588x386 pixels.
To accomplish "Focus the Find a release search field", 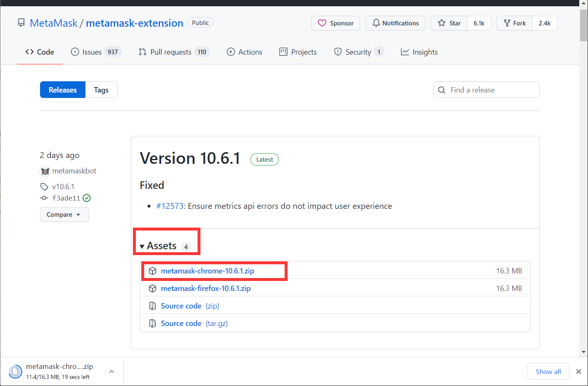I will click(x=486, y=90).
